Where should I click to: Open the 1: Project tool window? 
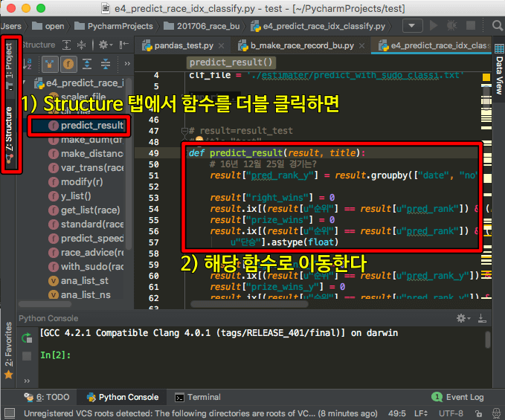pyautogui.click(x=9, y=66)
